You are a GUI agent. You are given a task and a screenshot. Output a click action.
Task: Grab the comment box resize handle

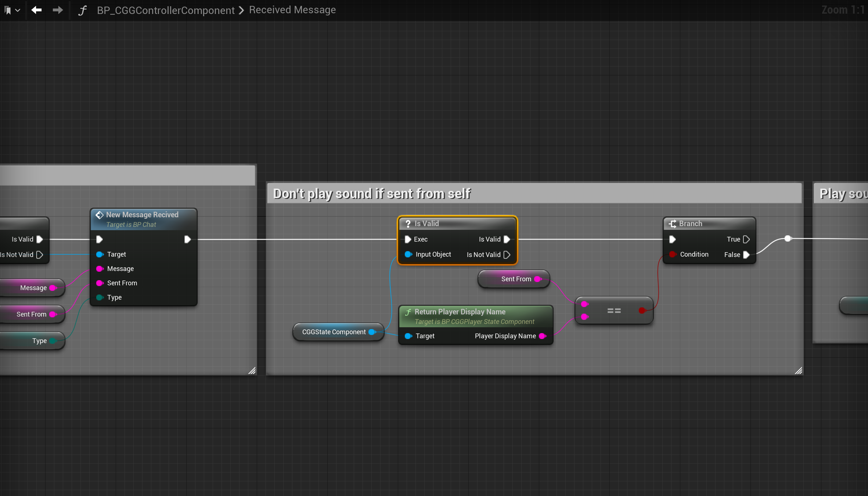coord(799,371)
